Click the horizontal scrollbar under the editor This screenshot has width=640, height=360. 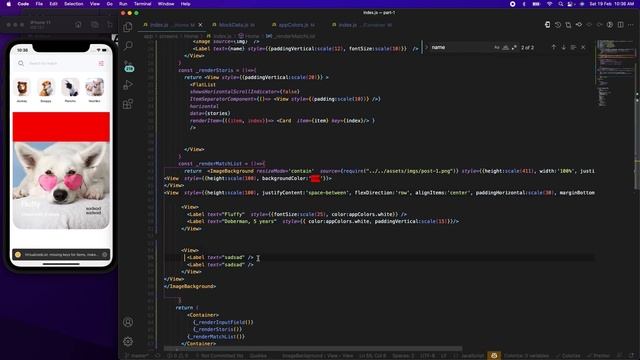[313, 349]
